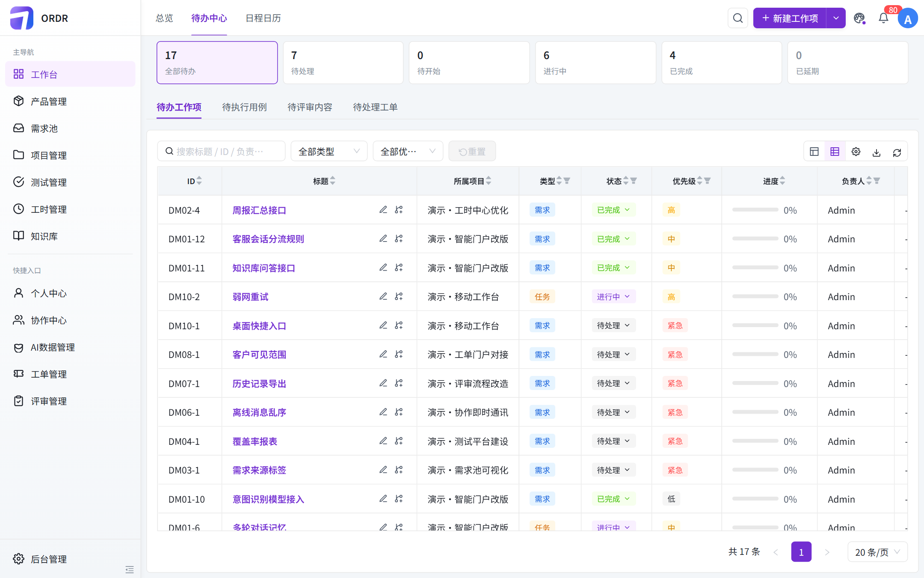This screenshot has width=924, height=578.
Task: Export the table with download icon
Action: (877, 152)
